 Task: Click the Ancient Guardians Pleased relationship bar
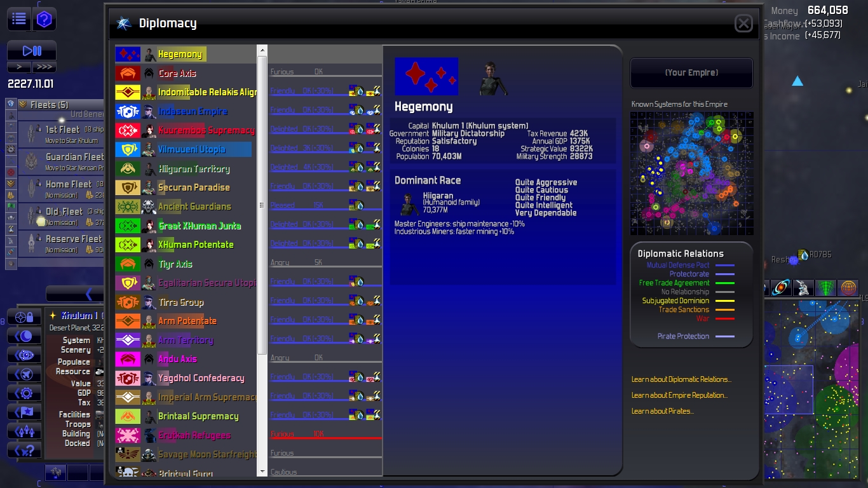tap(326, 207)
